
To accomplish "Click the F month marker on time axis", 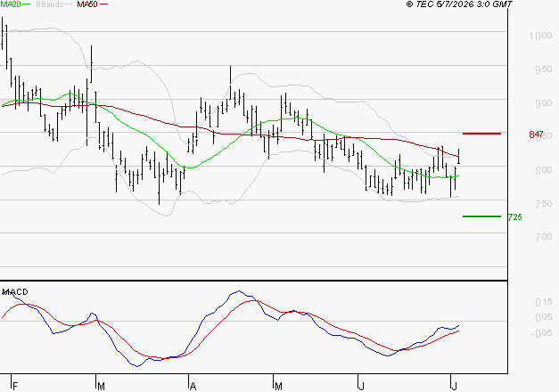I will pos(15,386).
